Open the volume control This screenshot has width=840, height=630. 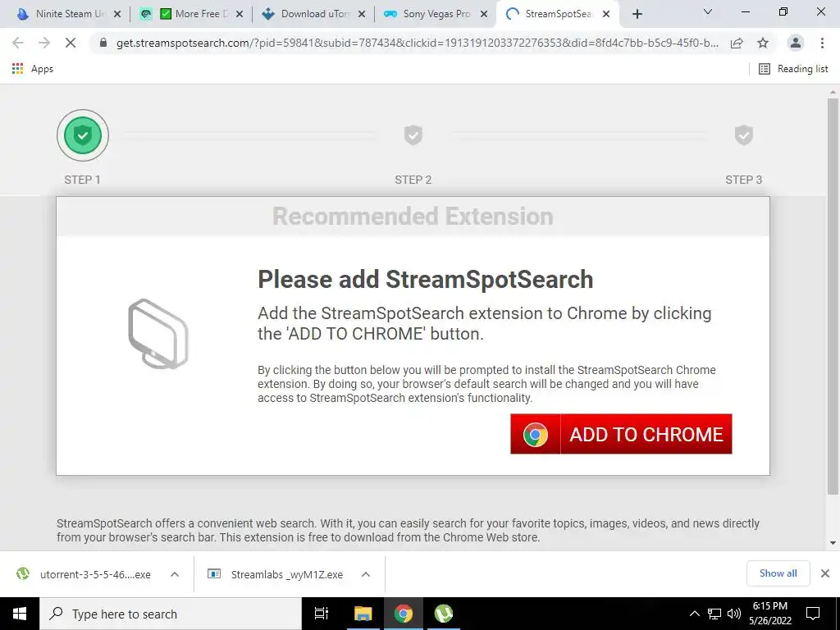(x=734, y=614)
